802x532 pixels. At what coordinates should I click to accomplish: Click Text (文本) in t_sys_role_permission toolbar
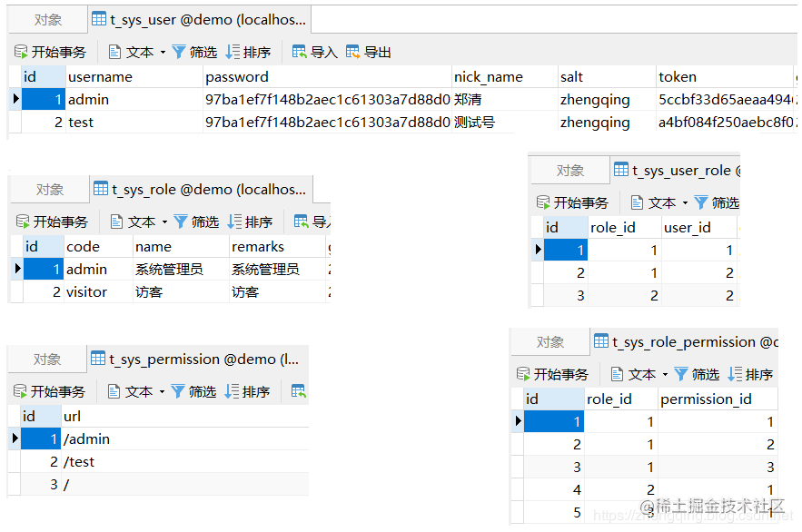[634, 375]
